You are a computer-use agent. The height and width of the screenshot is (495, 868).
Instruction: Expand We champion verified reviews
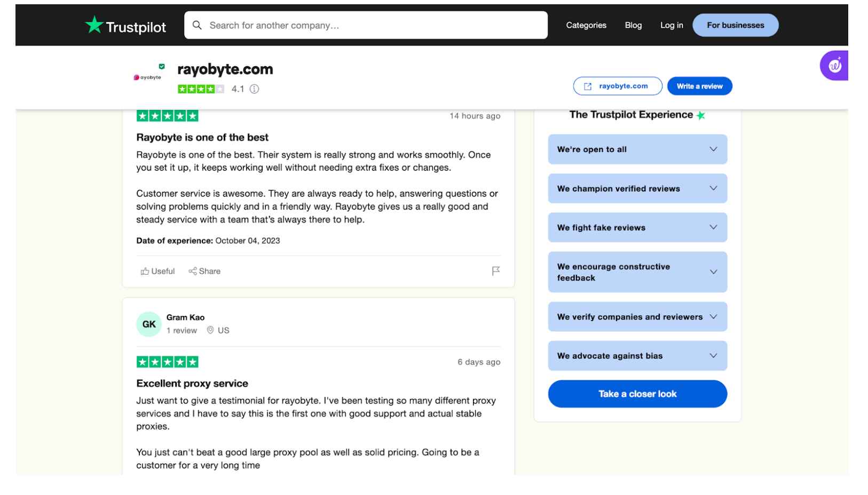pyautogui.click(x=637, y=188)
